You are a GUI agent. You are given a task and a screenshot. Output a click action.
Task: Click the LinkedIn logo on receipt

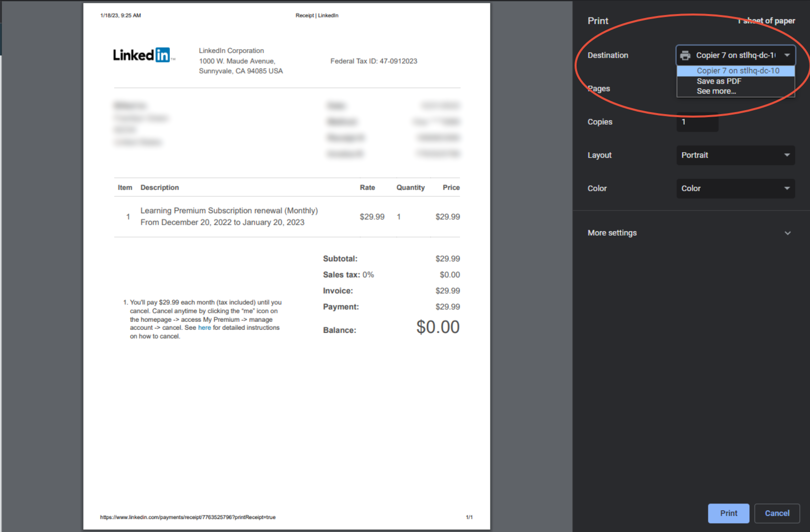pos(144,55)
